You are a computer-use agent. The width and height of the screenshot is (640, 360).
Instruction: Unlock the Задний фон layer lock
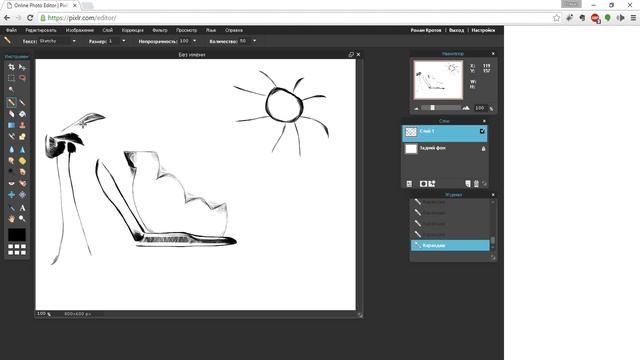tap(483, 149)
